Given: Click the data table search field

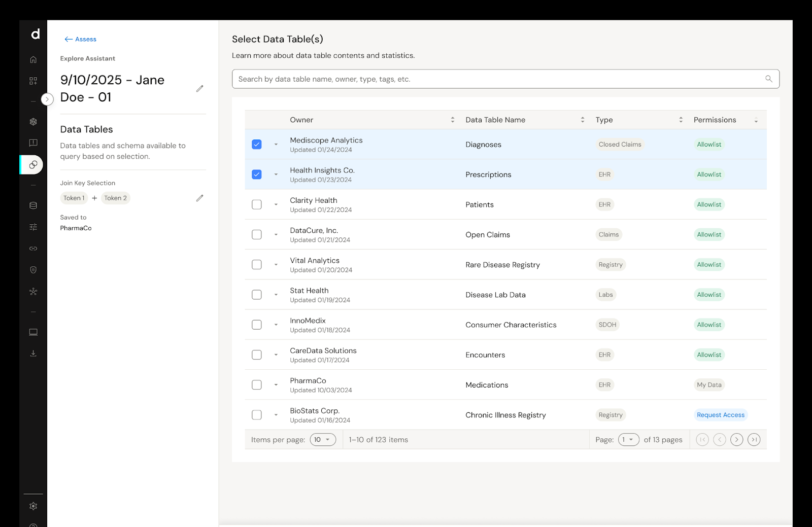Looking at the screenshot, I should pyautogui.click(x=497, y=79).
